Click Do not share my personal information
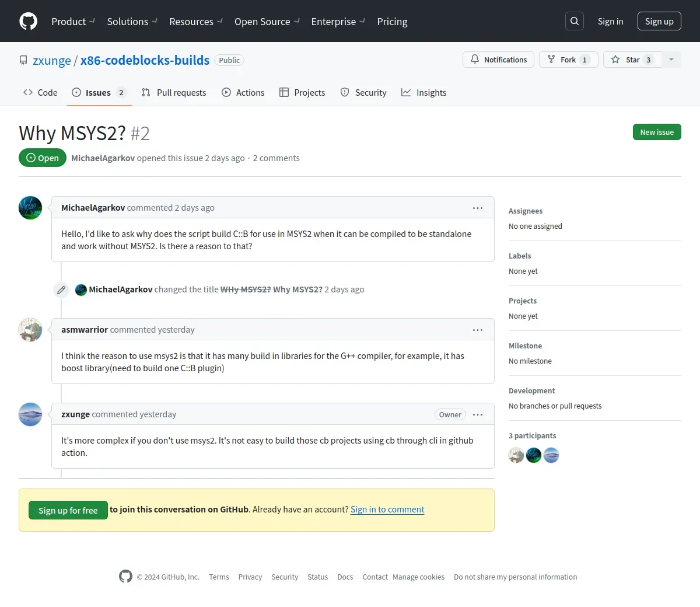 click(x=516, y=577)
